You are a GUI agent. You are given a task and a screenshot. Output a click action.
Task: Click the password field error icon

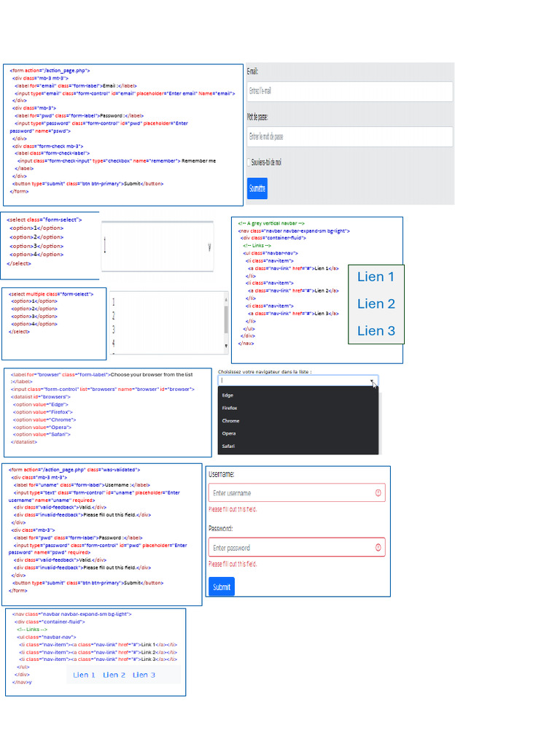point(378,548)
